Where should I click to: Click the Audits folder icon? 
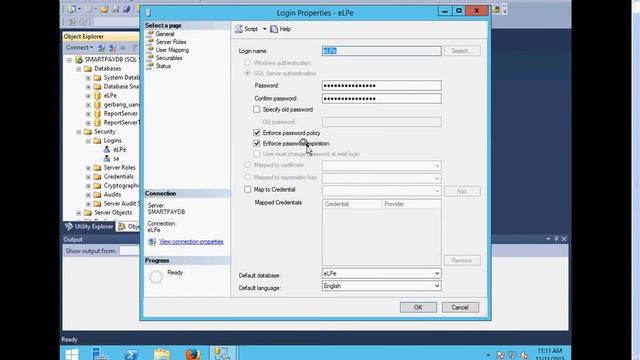[x=97, y=195]
